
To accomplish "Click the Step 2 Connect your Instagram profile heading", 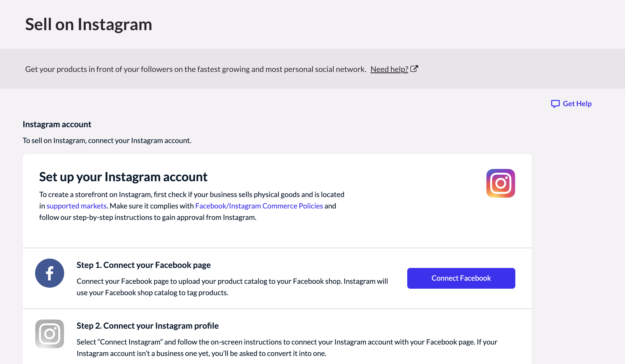I will pos(147,326).
